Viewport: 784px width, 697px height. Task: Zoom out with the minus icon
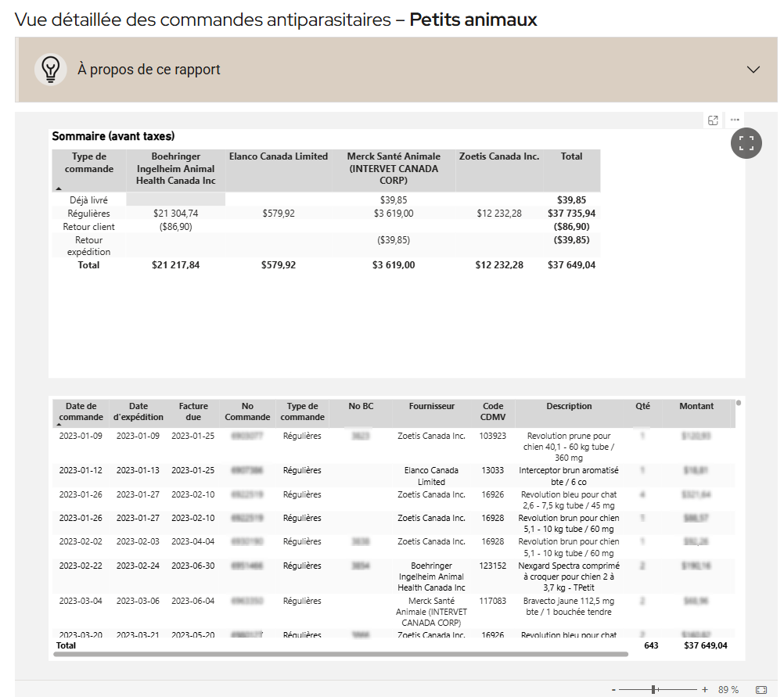[613, 689]
